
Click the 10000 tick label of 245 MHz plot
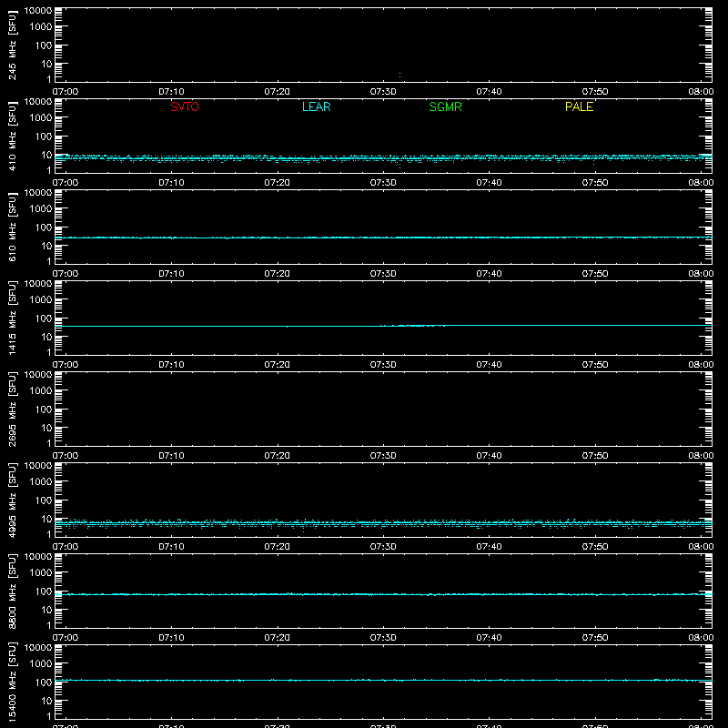pyautogui.click(x=38, y=11)
